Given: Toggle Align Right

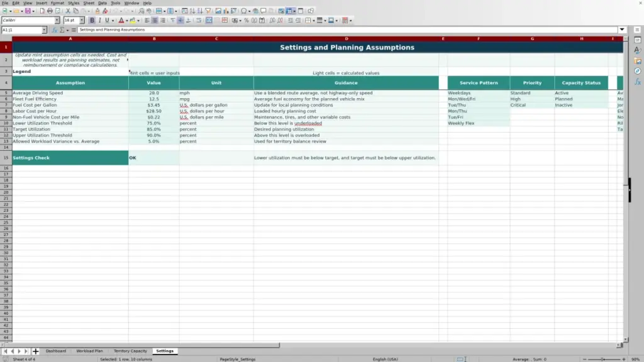Looking at the screenshot, I should click(x=163, y=20).
